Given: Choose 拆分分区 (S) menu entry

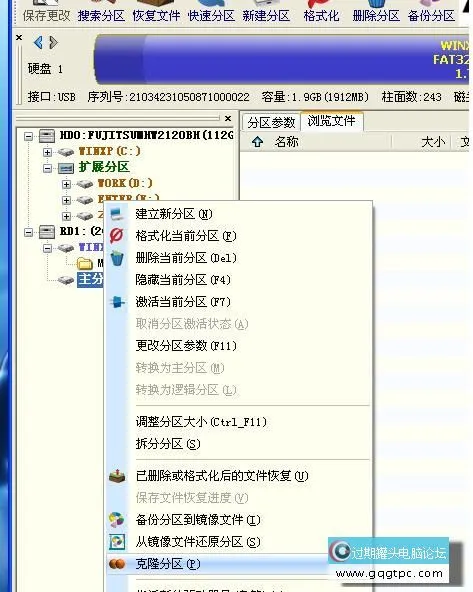Looking at the screenshot, I should point(238,444).
